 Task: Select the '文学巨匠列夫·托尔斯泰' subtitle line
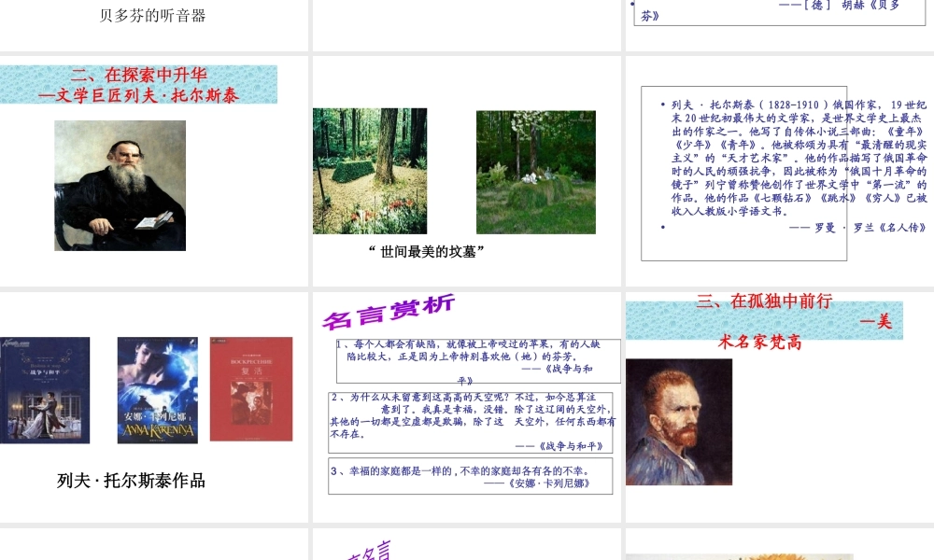click(x=138, y=96)
